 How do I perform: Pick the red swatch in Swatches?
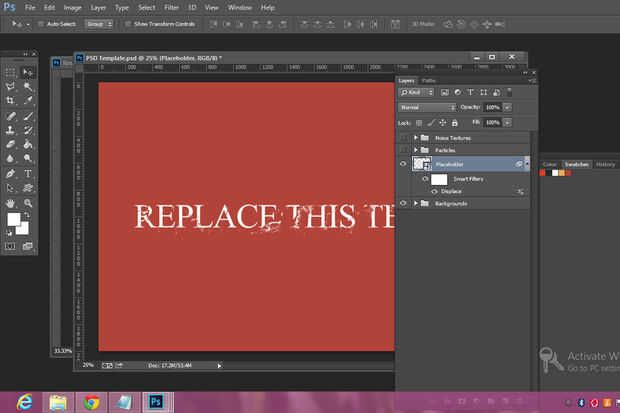point(543,172)
